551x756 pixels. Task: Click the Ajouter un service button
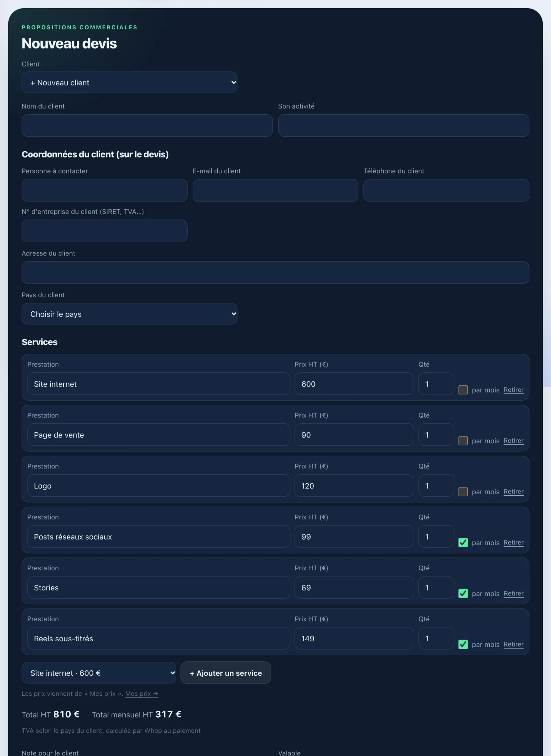pos(226,673)
